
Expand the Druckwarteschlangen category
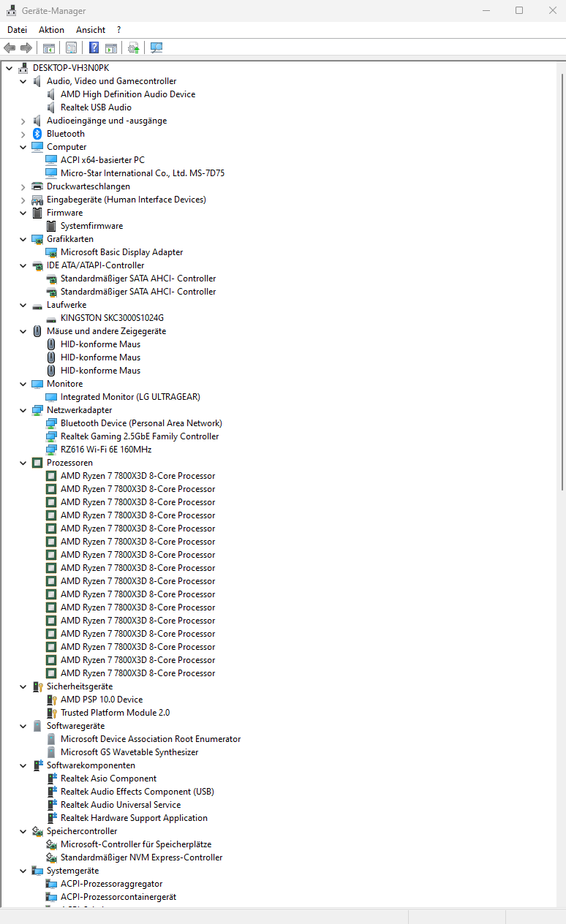[x=23, y=186]
